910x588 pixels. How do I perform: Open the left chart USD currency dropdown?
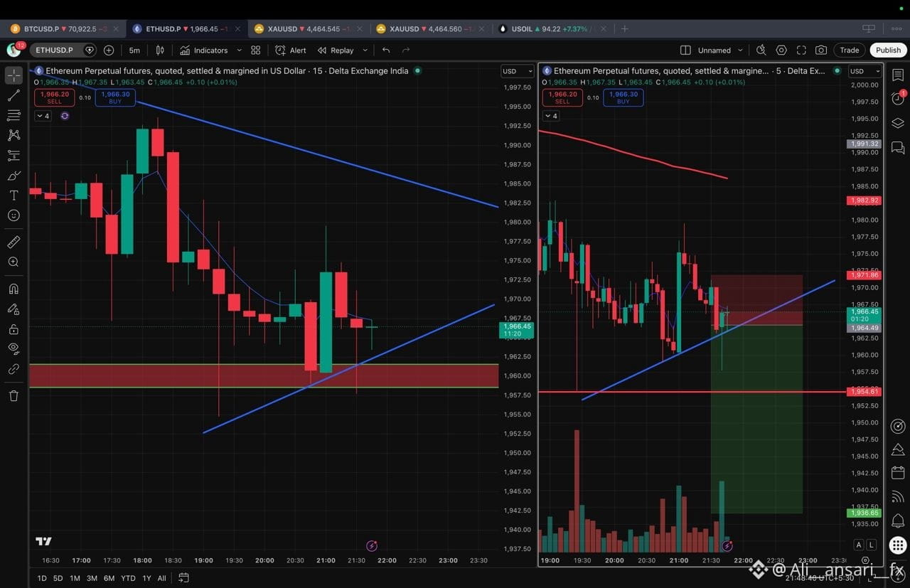[517, 71]
